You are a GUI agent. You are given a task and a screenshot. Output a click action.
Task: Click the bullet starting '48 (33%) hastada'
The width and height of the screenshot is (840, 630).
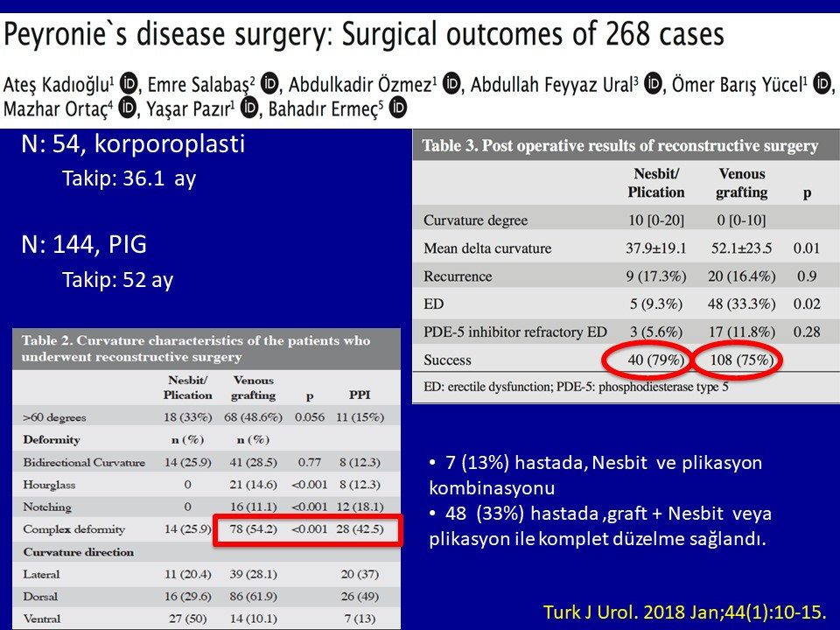click(600, 526)
